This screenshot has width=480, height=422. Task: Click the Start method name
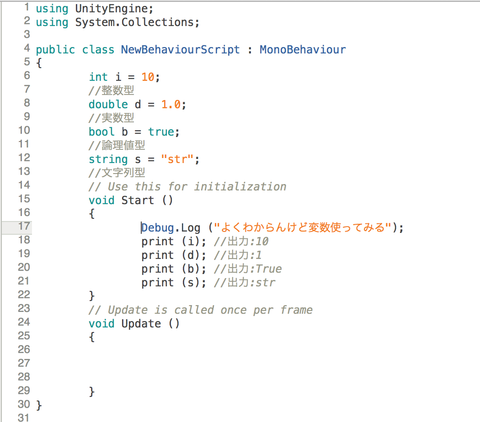coord(137,200)
